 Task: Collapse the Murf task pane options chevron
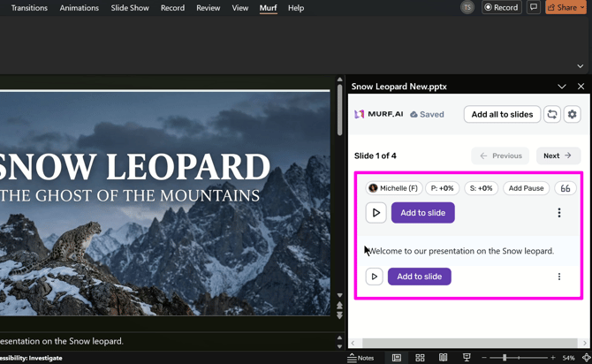pyautogui.click(x=562, y=87)
